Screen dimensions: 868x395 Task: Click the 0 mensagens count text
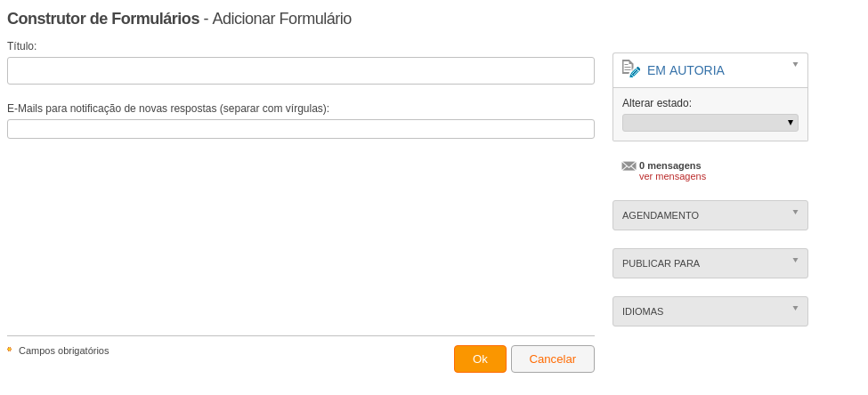tap(669, 165)
